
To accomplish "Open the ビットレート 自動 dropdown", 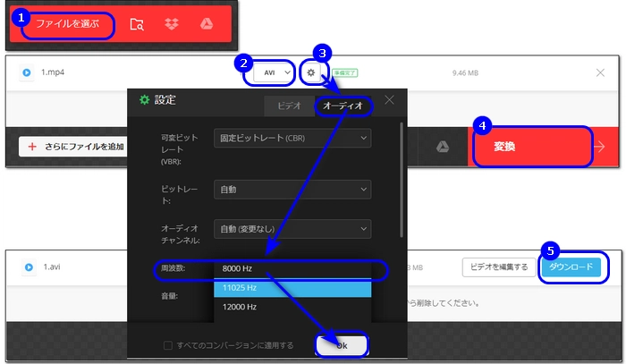I will click(x=292, y=190).
